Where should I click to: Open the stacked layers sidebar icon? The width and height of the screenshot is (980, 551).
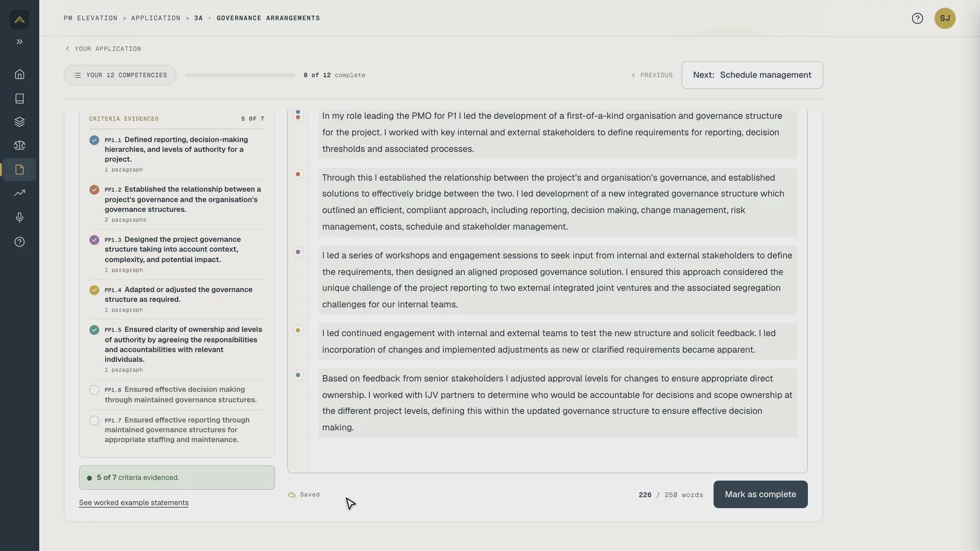click(x=20, y=122)
